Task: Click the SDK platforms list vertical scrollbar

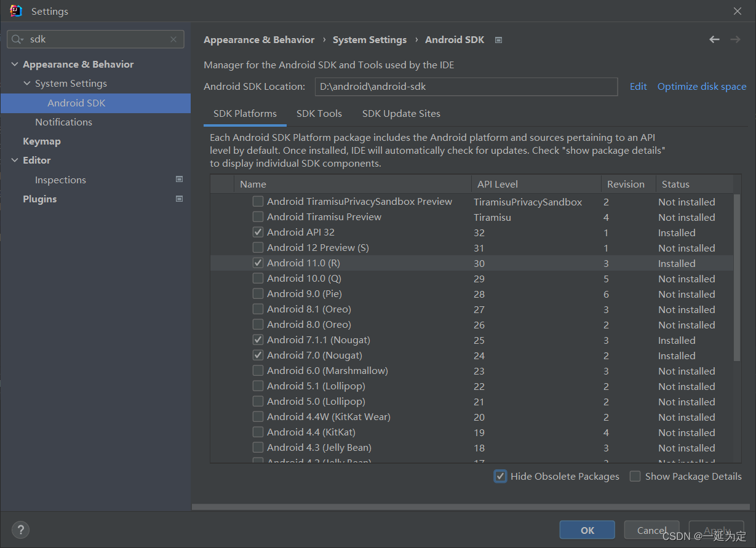Action: coord(737,277)
